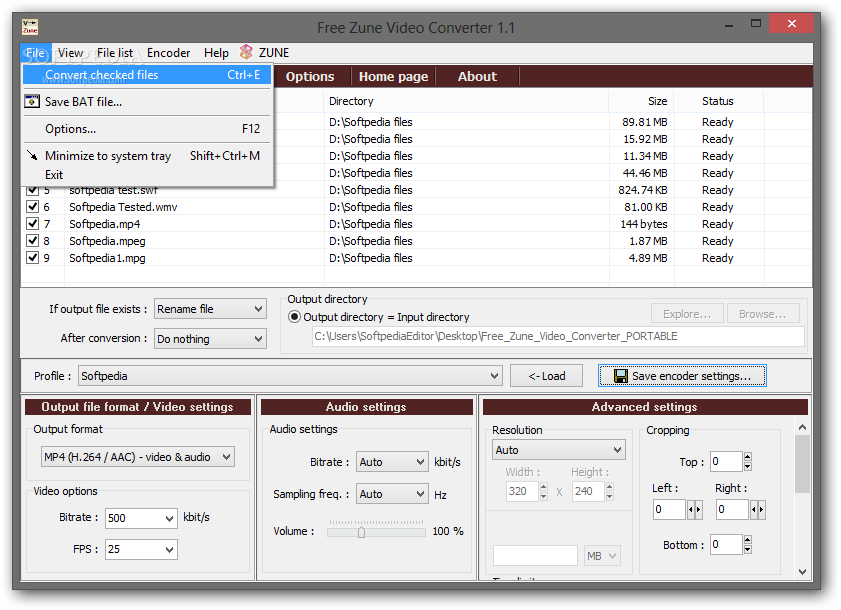Open the FPS dropdown
Viewport: 841px width, 610px height.
point(141,549)
